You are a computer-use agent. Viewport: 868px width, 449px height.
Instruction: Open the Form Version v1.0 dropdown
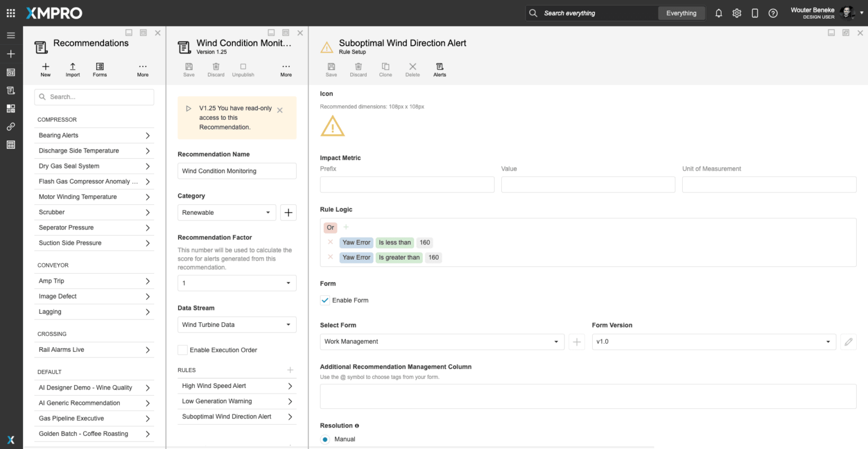coord(713,342)
